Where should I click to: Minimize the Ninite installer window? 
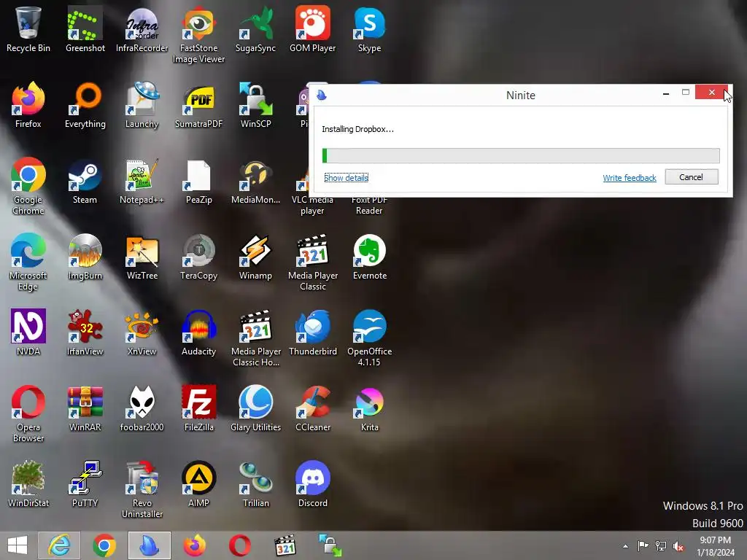(x=666, y=93)
